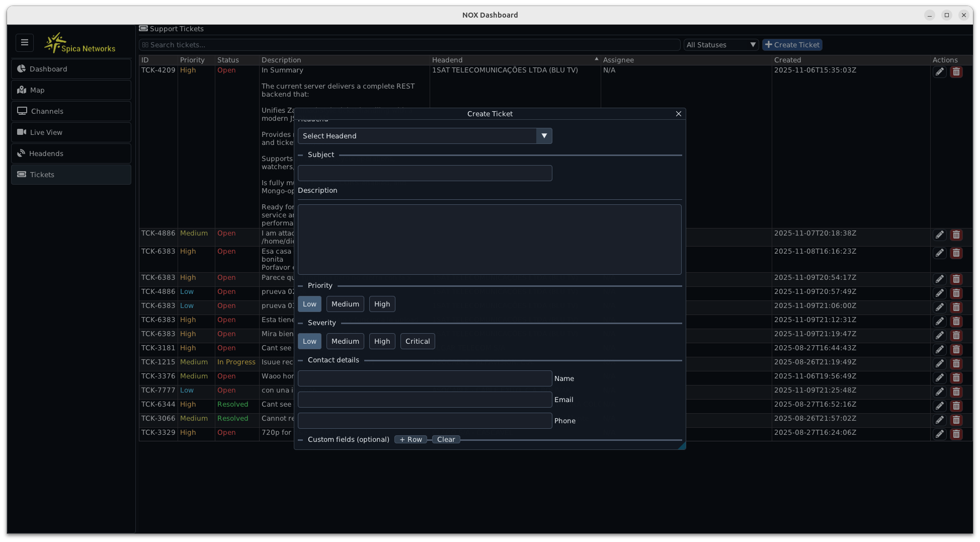Clear the custom fields
This screenshot has width=980, height=542.
(446, 439)
